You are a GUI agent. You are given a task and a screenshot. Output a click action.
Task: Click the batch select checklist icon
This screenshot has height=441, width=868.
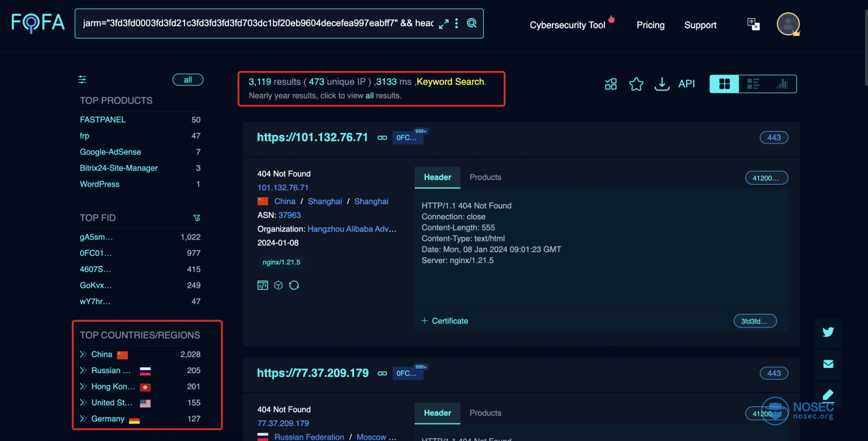(610, 84)
